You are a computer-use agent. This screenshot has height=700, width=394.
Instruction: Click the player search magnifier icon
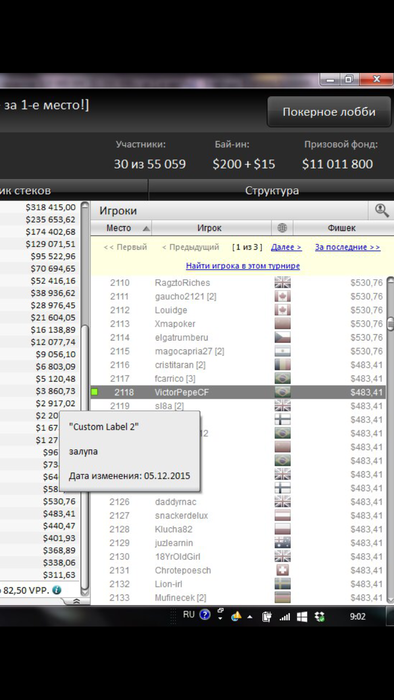382,210
